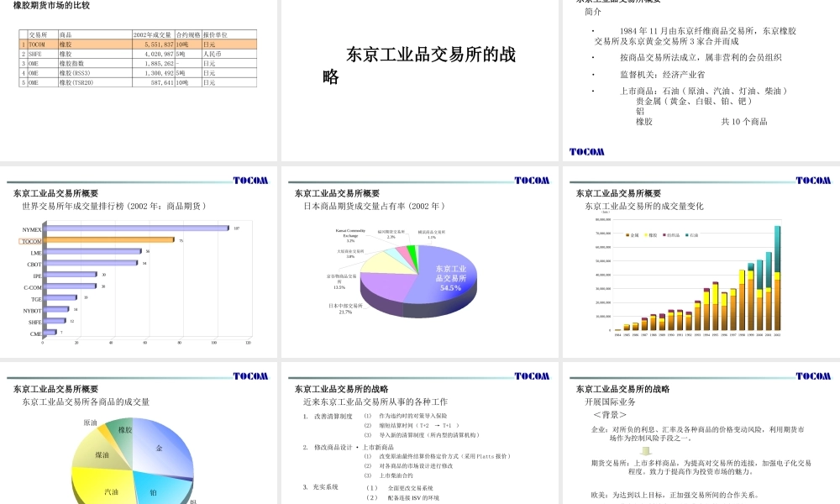840x504 pixels.
Task: Click the 按商品交易所法成立 bullet line
Action: click(701, 57)
